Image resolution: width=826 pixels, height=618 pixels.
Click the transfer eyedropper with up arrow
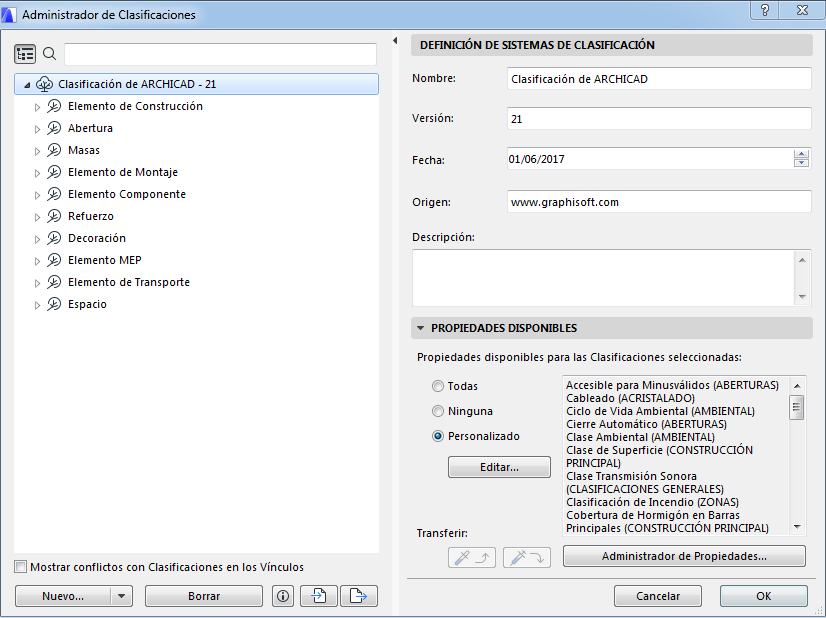click(471, 558)
